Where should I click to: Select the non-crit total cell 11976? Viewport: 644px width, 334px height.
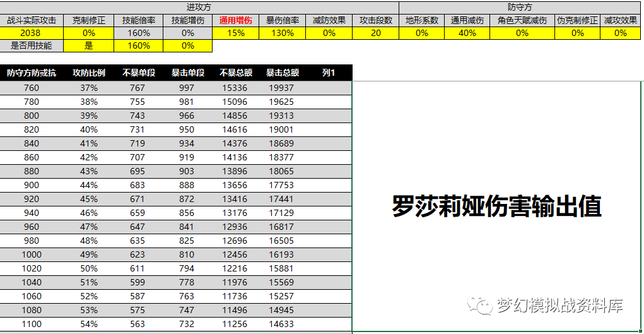tap(235, 283)
